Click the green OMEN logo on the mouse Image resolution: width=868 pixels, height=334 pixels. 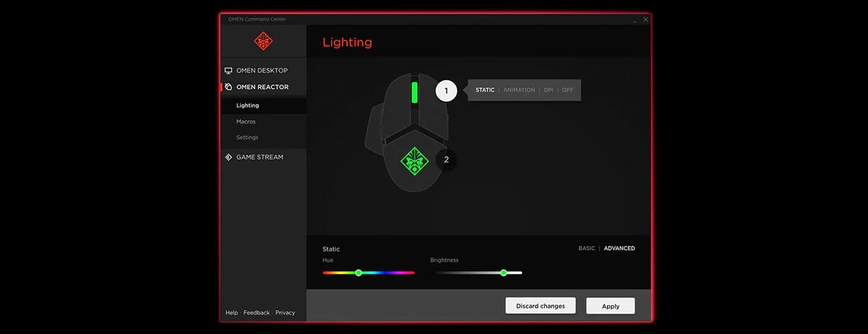414,161
